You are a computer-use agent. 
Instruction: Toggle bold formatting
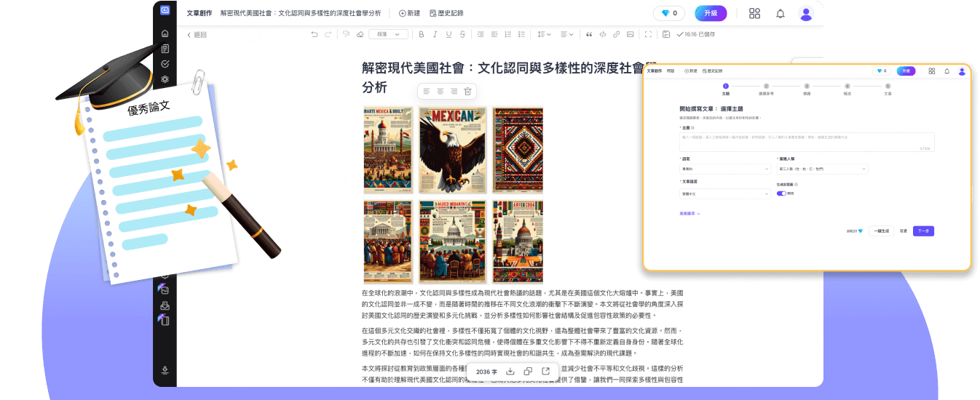[x=421, y=34]
